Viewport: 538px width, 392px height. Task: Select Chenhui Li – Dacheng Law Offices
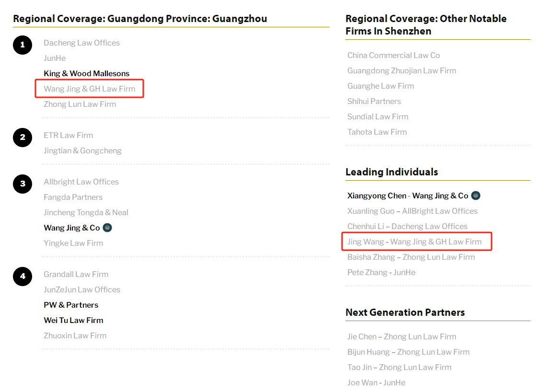click(408, 227)
